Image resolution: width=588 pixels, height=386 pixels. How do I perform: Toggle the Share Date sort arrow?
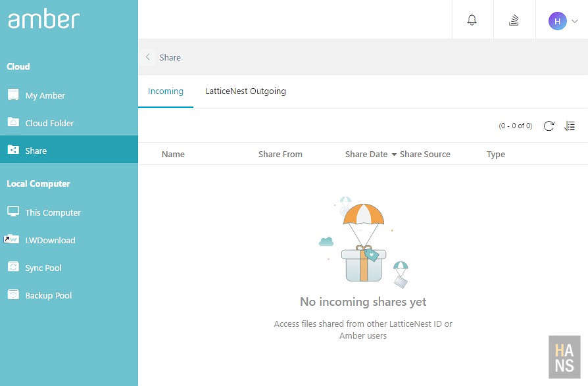[x=394, y=155]
